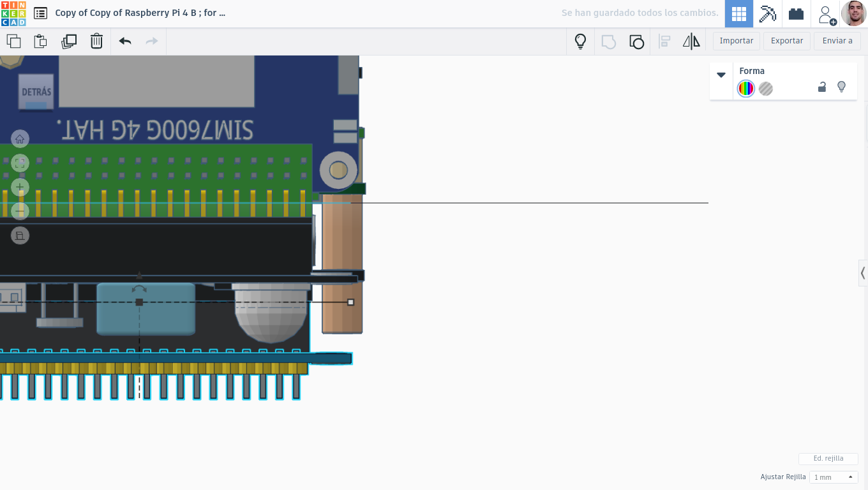This screenshot has height=490, width=868.
Task: Switch to the Blocks pickaxe view
Action: point(768,13)
